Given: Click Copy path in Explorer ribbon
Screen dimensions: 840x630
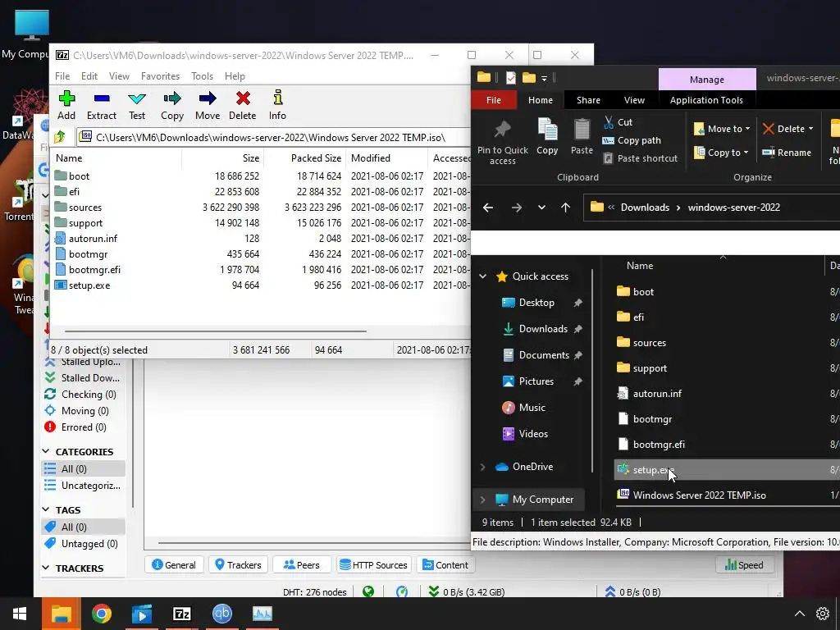Looking at the screenshot, I should [632, 140].
